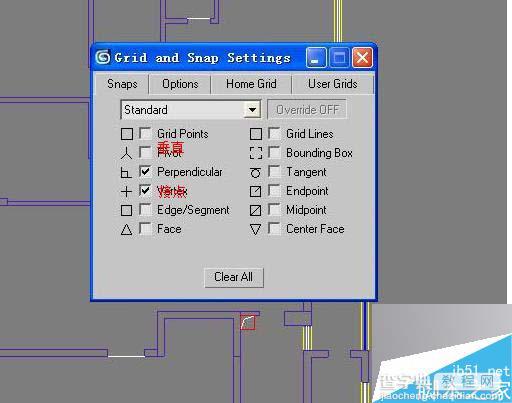The image size is (512, 403).
Task: Click the Edge/Segment label text
Action: pos(193,210)
